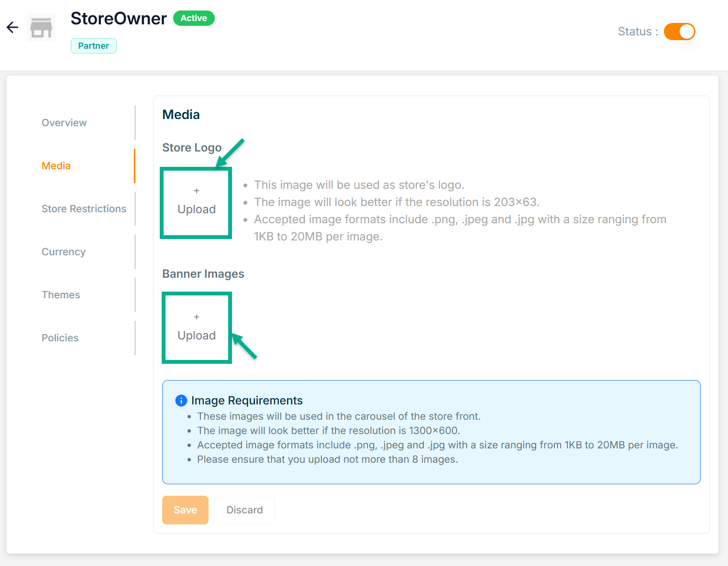
Task: Open the Overview tab
Action: pyautogui.click(x=64, y=123)
